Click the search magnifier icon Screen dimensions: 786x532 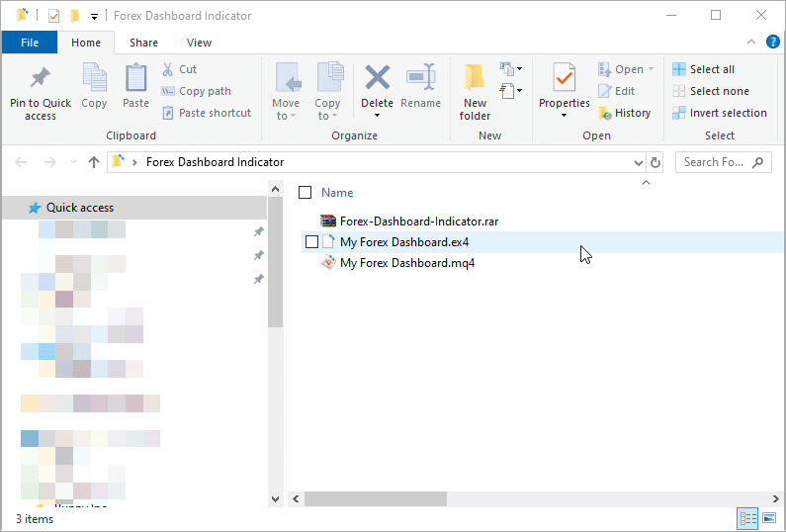point(758,162)
